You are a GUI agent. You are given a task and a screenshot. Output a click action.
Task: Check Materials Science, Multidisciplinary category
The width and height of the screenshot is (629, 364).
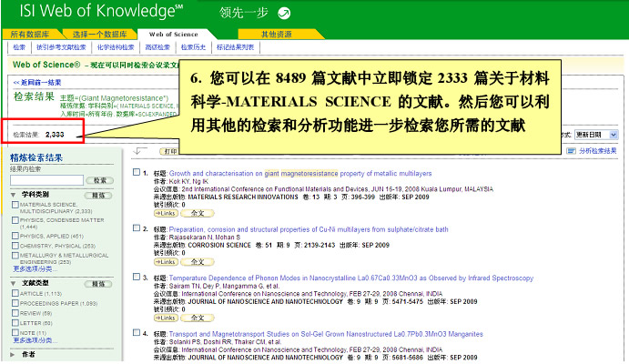pos(15,205)
